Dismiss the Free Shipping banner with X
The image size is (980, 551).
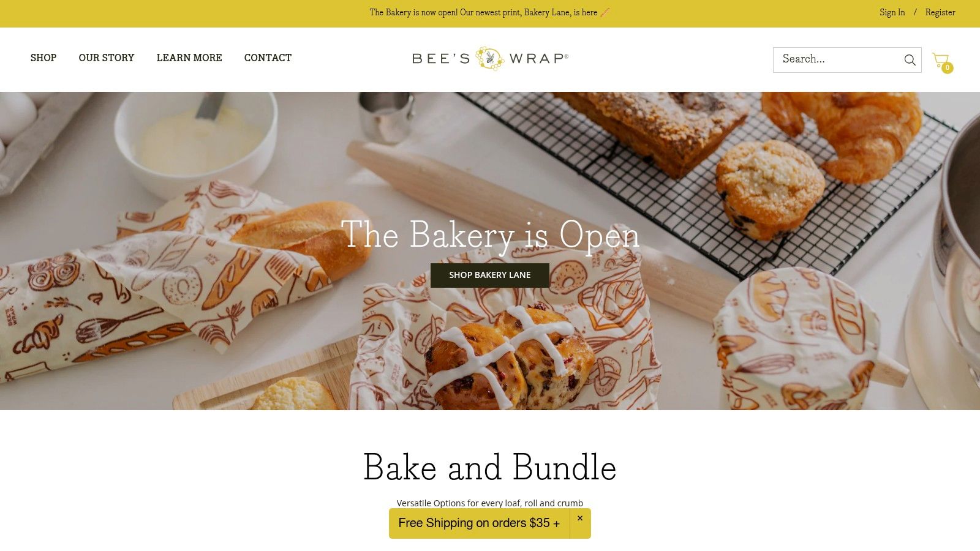pyautogui.click(x=580, y=519)
